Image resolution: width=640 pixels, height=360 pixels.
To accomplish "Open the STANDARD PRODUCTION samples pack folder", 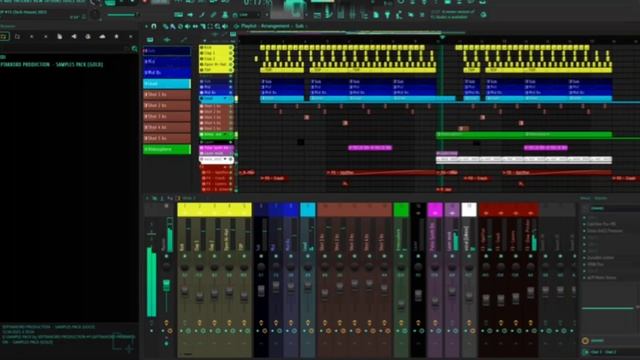I will point(51,64).
